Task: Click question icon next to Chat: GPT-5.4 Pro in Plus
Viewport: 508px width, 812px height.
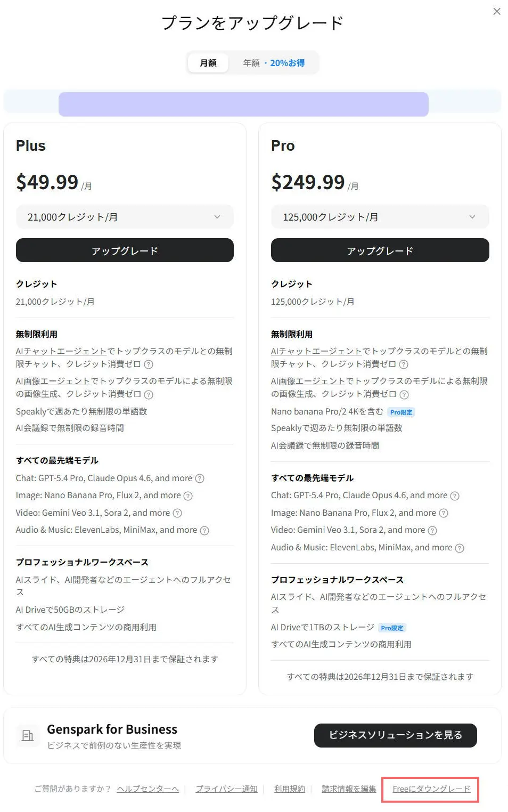Action: (x=200, y=478)
